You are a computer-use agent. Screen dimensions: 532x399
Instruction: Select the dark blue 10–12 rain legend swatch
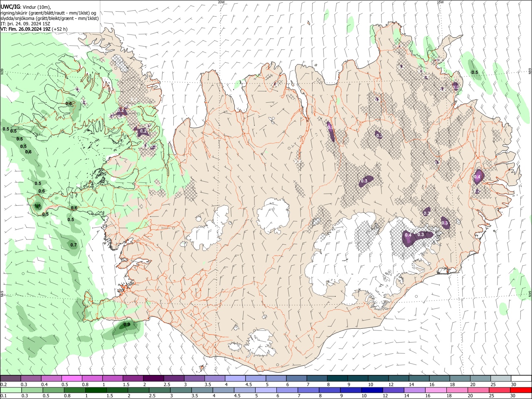pos(372,390)
